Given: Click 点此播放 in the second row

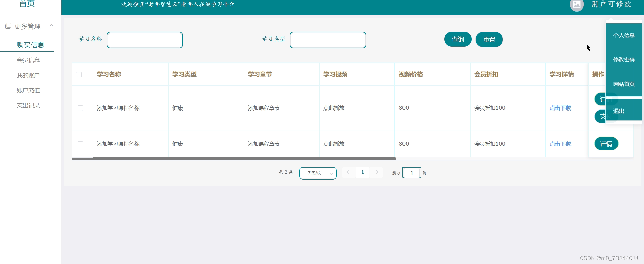Looking at the screenshot, I should (334, 144).
